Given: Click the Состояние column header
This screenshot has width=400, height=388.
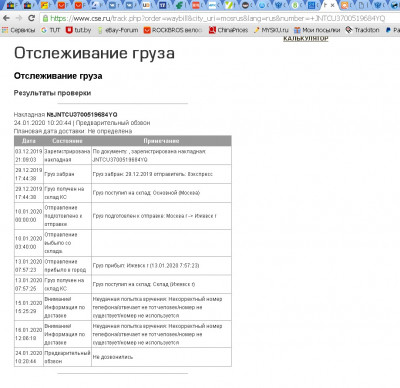Looking at the screenshot, I should [x=67, y=141].
